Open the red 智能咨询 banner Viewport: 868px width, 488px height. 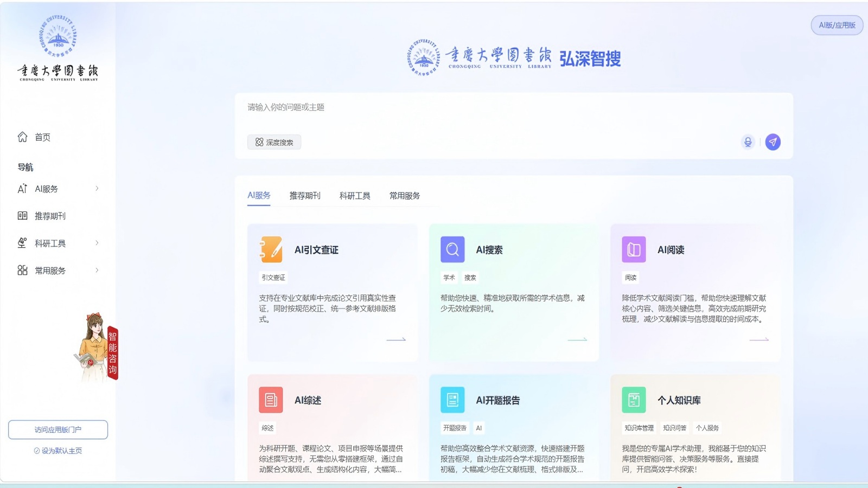[x=112, y=353]
